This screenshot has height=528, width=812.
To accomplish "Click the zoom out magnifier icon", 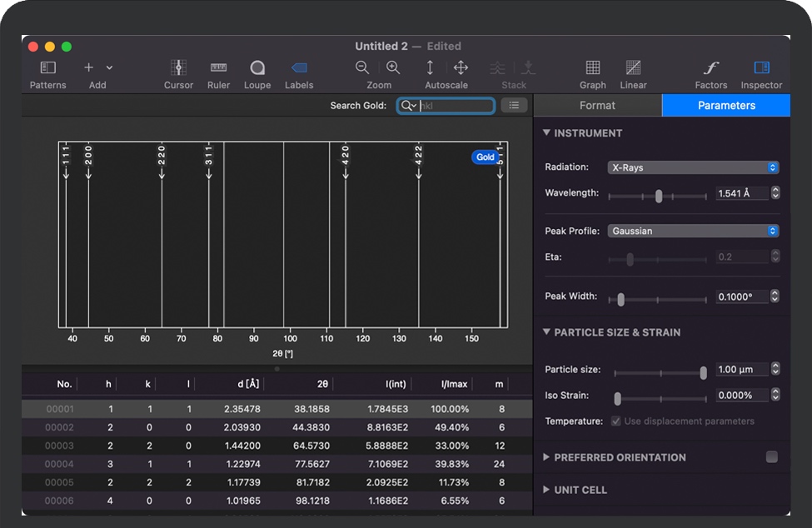I will (x=362, y=68).
